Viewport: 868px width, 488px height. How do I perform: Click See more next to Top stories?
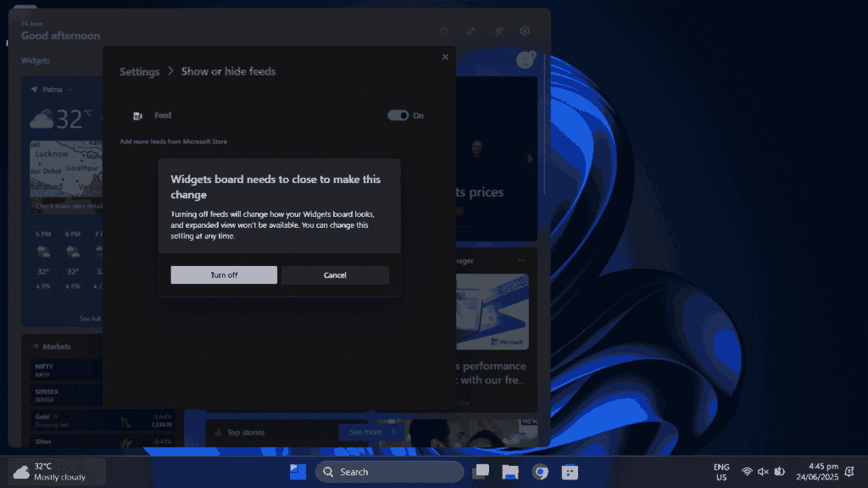[372, 432]
